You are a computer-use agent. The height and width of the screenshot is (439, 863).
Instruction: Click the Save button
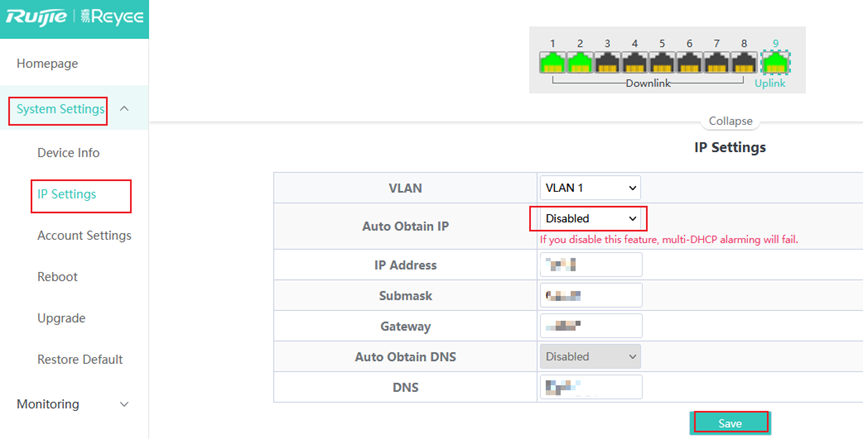point(730,423)
